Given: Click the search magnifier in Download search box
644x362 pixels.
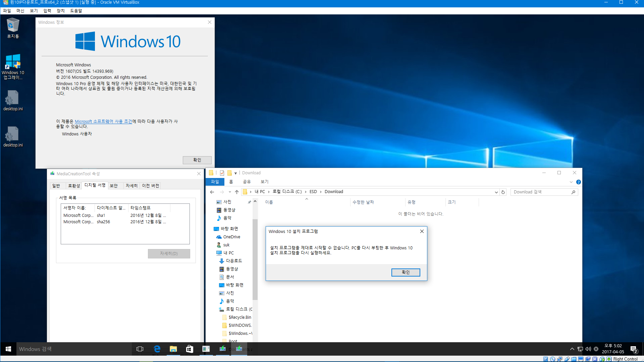Looking at the screenshot, I should tap(573, 192).
